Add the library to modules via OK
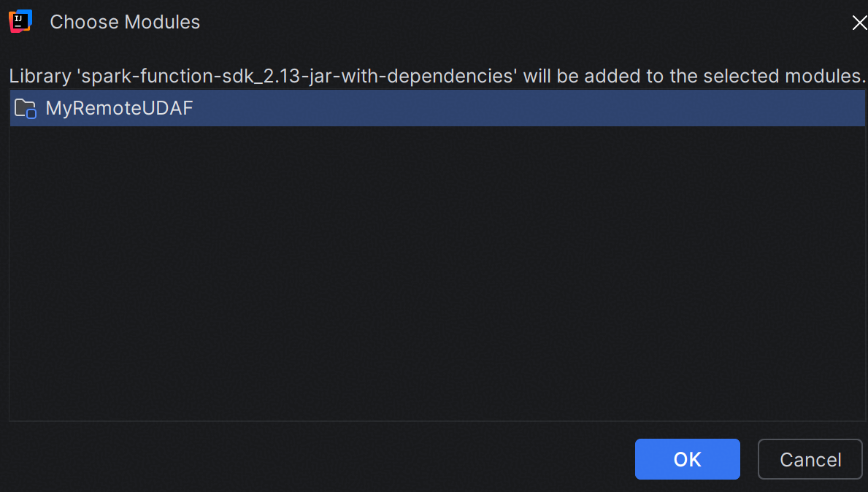The height and width of the screenshot is (492, 868). 687,459
